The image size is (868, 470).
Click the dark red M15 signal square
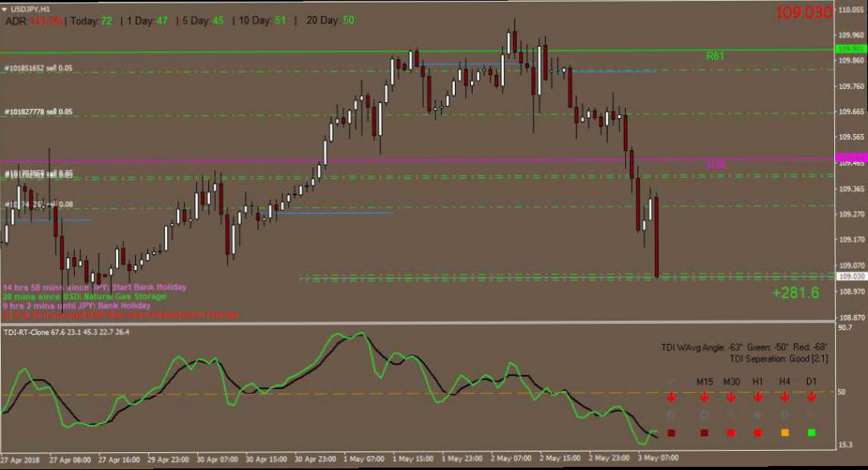[x=703, y=433]
